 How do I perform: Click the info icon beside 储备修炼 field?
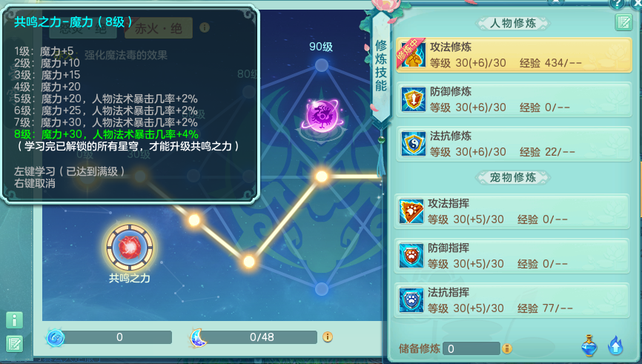pos(507,348)
